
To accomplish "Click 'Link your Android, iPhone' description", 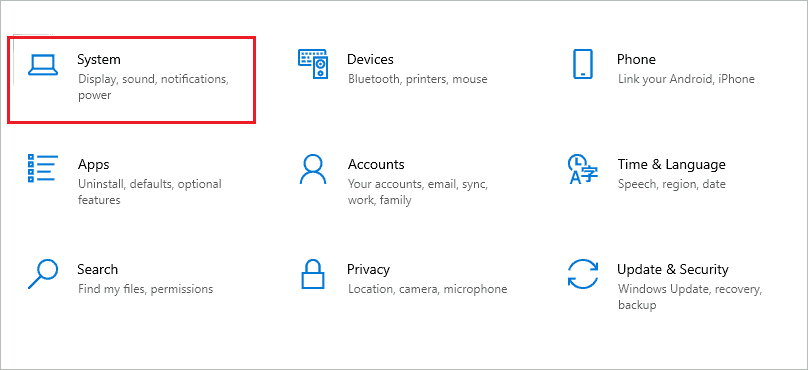I will click(686, 79).
